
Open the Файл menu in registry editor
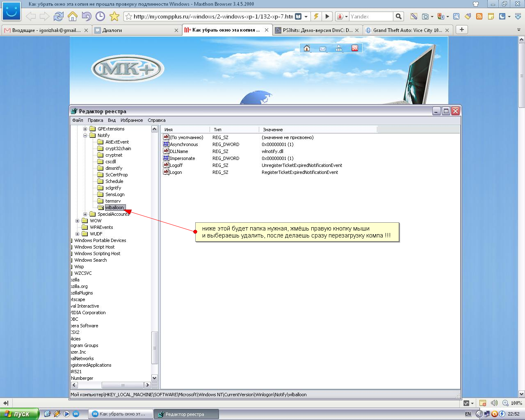coord(78,120)
